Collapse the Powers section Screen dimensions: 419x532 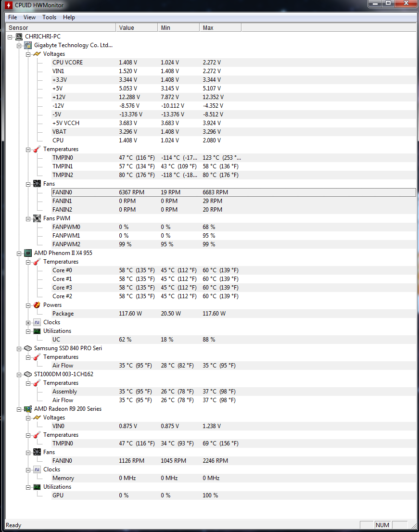(x=28, y=305)
